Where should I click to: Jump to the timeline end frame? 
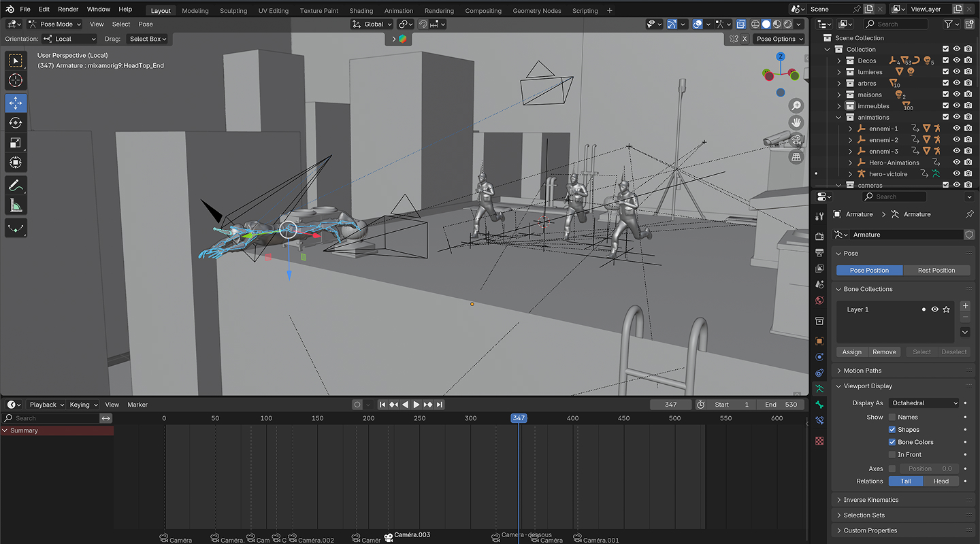[x=440, y=405]
